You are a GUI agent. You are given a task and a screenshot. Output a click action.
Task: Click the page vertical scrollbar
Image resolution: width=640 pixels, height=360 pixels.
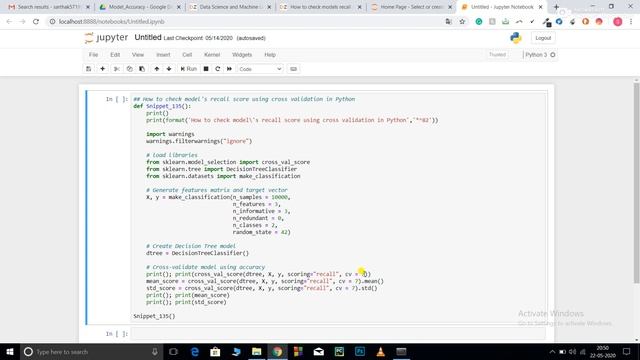click(x=636, y=184)
